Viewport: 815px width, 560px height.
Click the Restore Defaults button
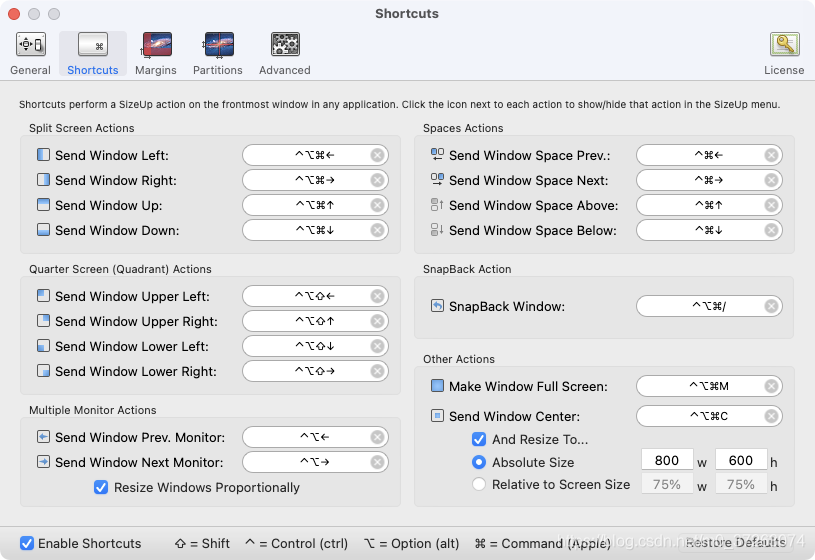[735, 543]
